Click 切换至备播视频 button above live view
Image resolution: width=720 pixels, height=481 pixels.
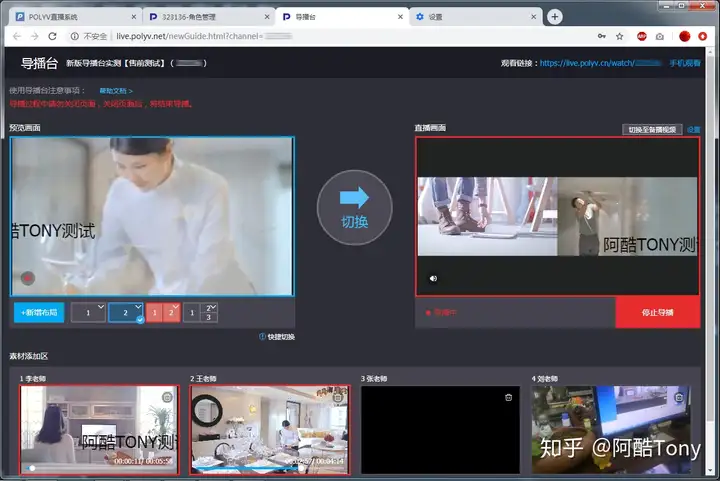click(x=652, y=129)
